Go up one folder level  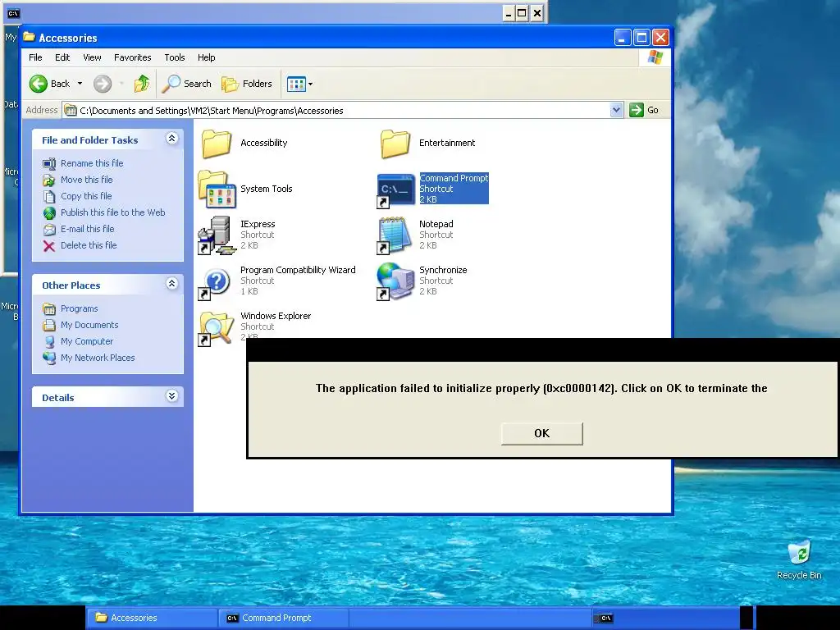142,84
